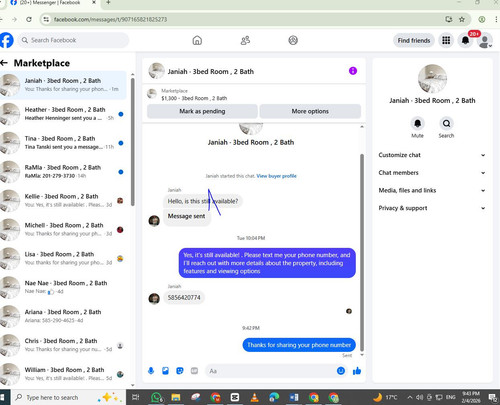Open the Groups icon in top navigation
500x405 pixels.
coord(293,40)
